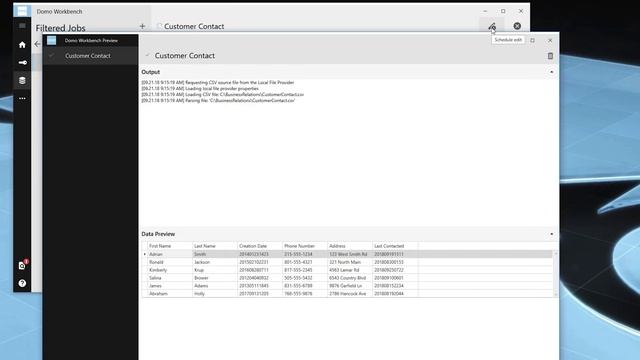Click the row indicator arrow for Adrian row
This screenshot has width=640, height=360.
(144, 254)
